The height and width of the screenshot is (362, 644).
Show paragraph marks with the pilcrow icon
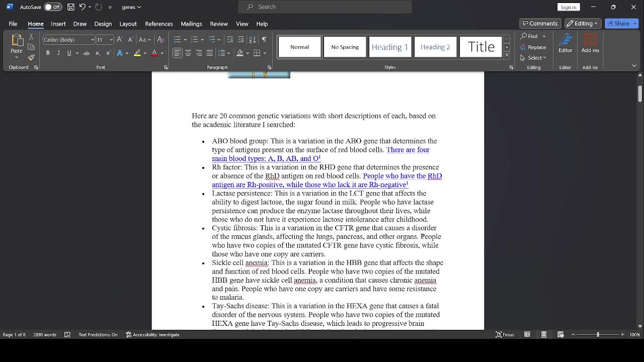point(264,40)
